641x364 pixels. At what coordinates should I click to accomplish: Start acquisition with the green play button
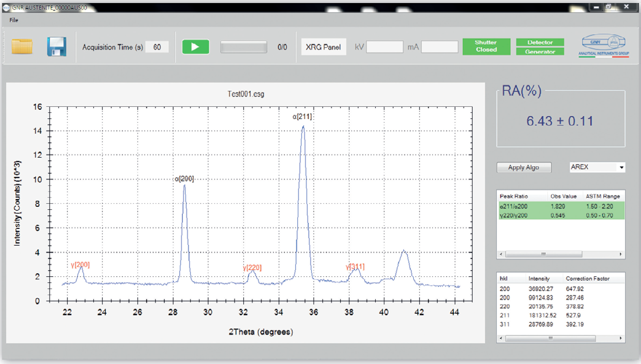tap(196, 47)
